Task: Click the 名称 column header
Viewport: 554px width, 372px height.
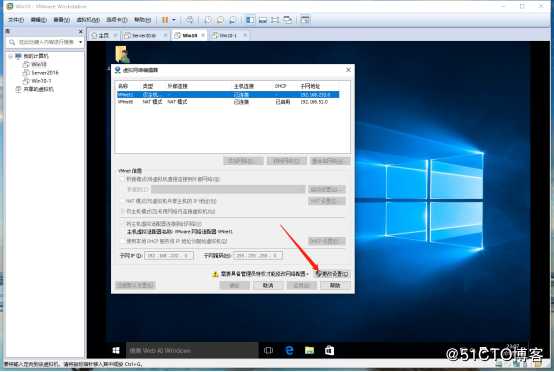Action: pyautogui.click(x=123, y=86)
